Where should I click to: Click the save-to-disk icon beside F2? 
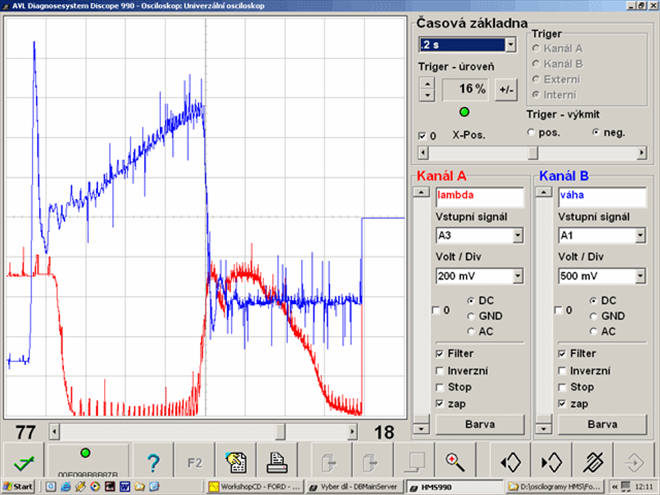coord(237,461)
